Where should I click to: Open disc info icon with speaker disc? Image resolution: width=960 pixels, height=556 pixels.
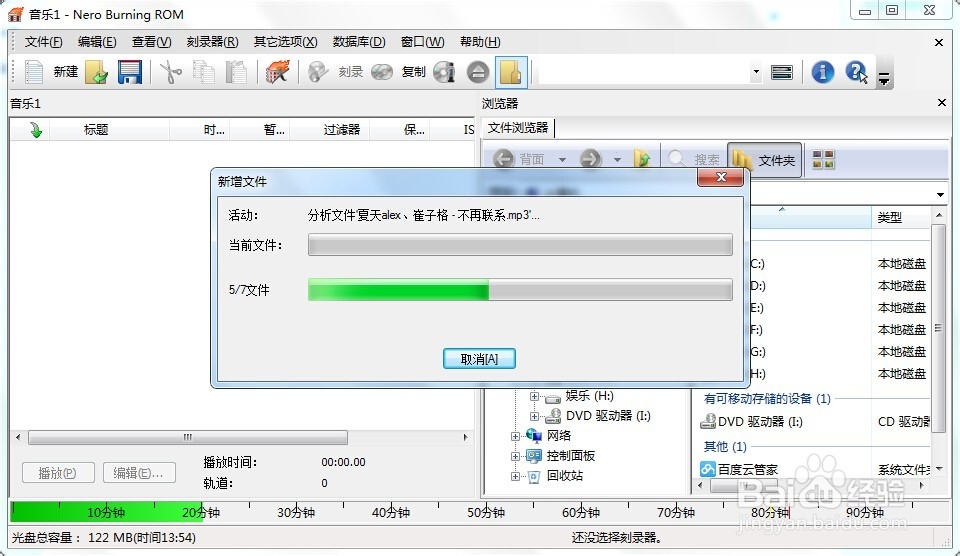[444, 72]
